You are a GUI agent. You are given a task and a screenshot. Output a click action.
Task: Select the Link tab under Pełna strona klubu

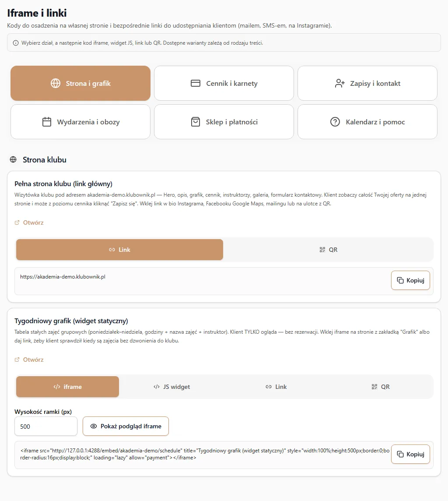click(x=120, y=250)
